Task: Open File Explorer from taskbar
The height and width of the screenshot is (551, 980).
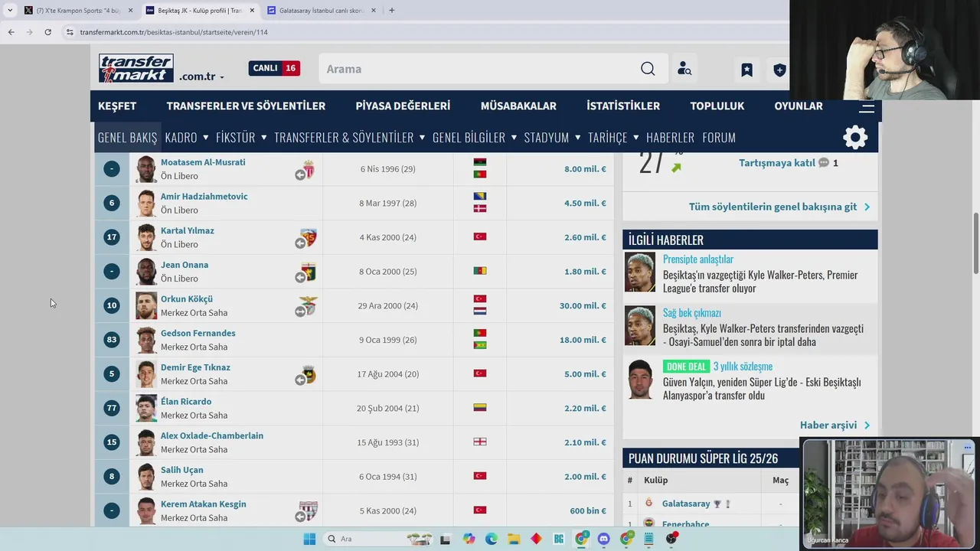Action: point(514,539)
